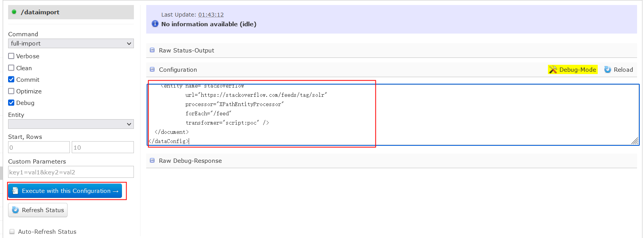Click the Rows field showing 10

(x=103, y=147)
